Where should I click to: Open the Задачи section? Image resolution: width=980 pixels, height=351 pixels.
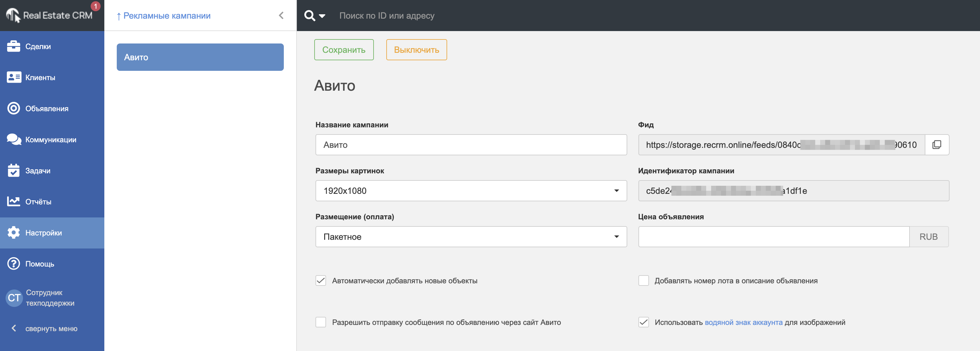coord(52,171)
